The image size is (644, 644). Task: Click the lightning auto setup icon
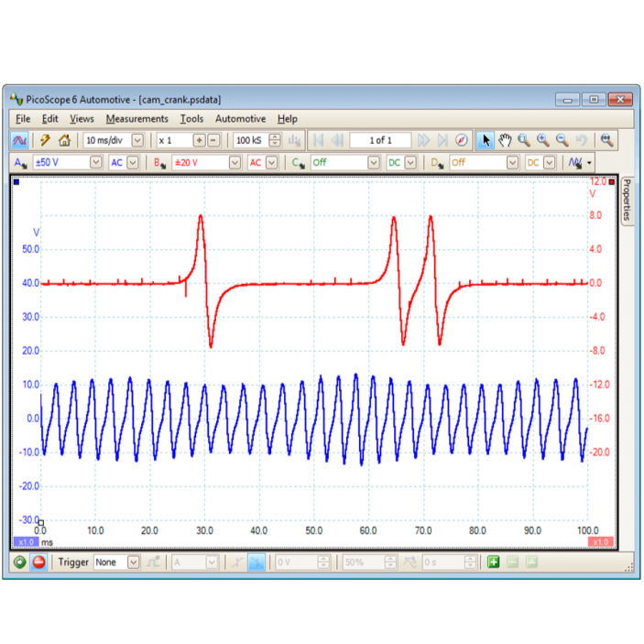coord(45,140)
